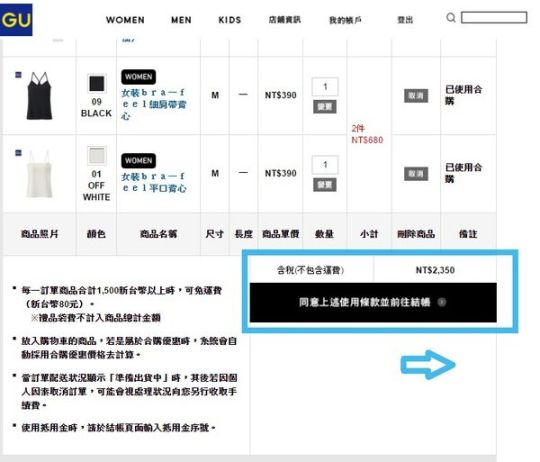Click the small blue icon beside white camisole image
Viewport: 540px width, 462px height.
pyautogui.click(x=18, y=153)
